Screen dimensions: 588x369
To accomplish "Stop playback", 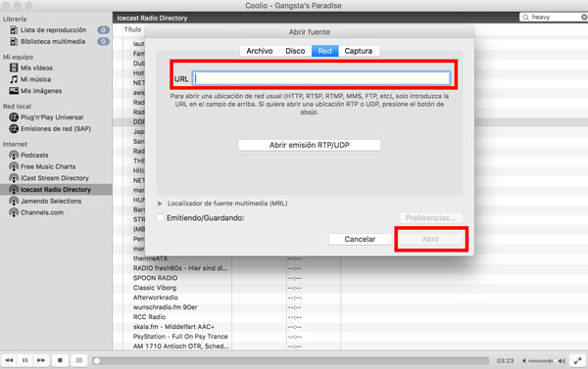I will (60, 360).
